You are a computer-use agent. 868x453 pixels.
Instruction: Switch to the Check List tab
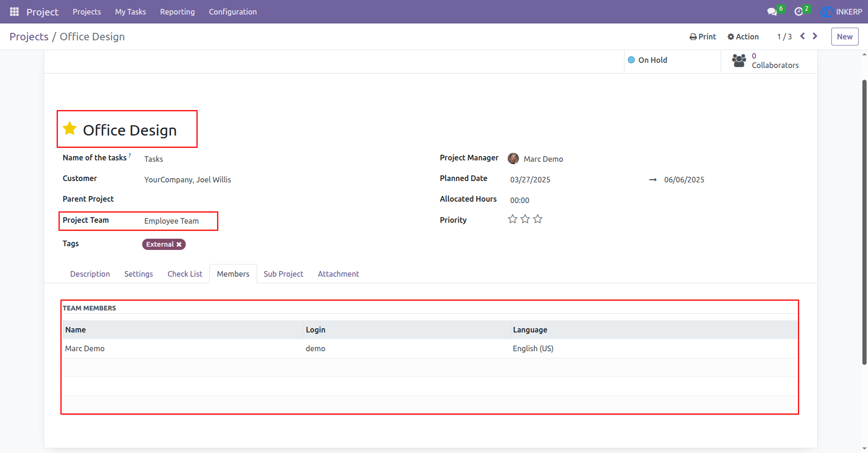click(185, 274)
